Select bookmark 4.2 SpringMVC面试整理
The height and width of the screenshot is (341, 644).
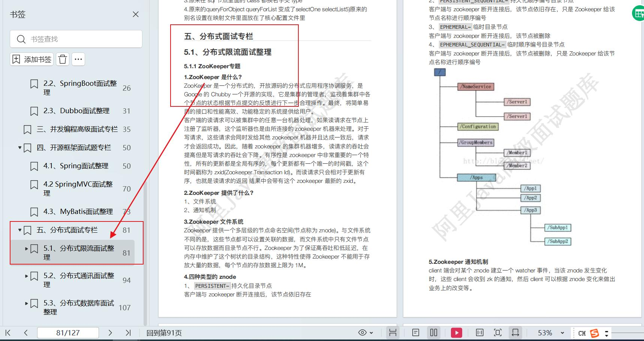tap(78, 188)
